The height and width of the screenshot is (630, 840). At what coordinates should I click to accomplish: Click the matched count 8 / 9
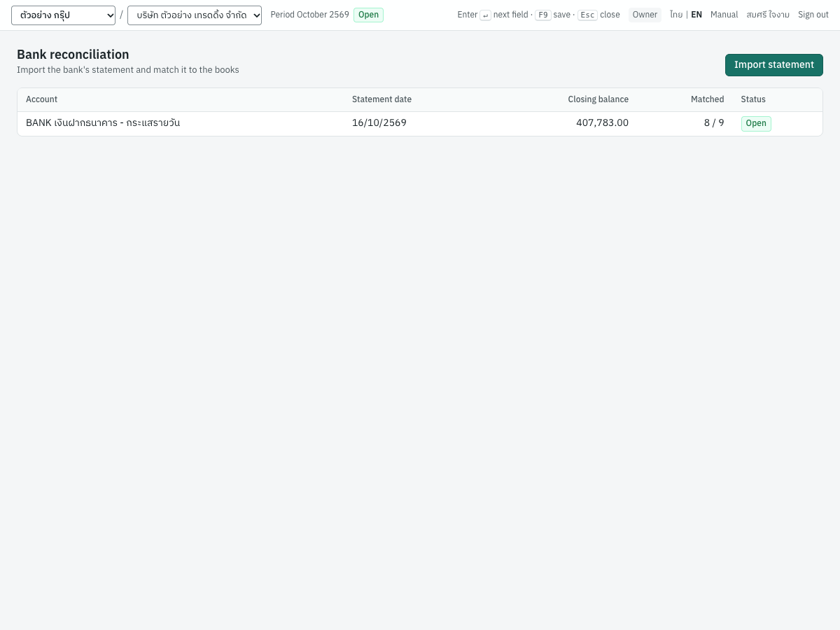[x=714, y=123]
